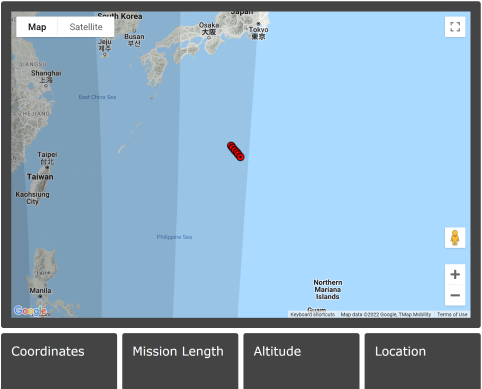The image size is (482, 389).
Task: Click the Shanghai city label
Action: point(46,76)
